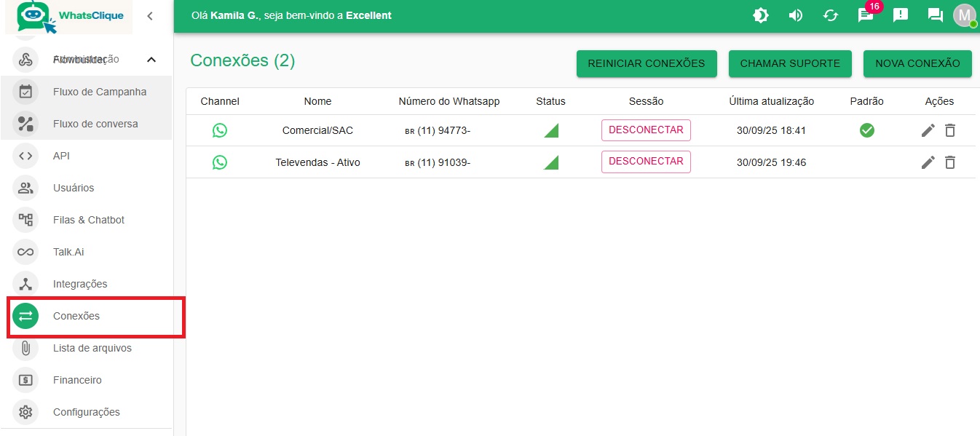Open internal chat bubbles icon

pyautogui.click(x=936, y=15)
